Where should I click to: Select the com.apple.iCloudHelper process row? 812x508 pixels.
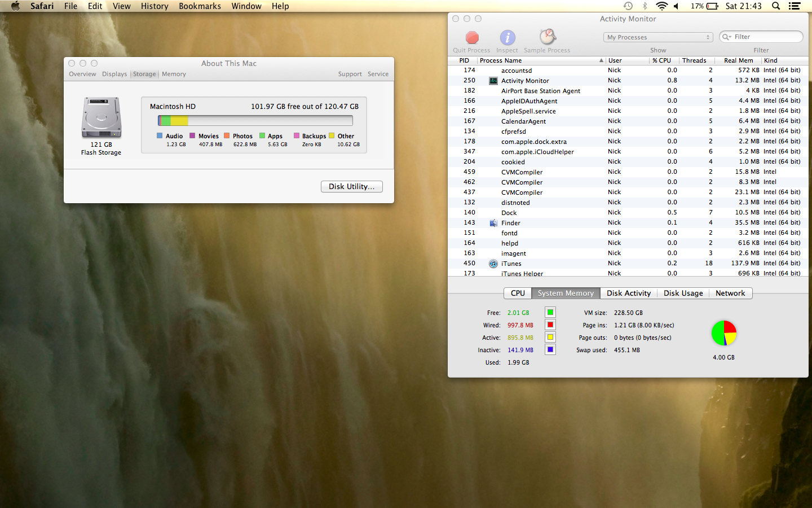tap(628, 152)
